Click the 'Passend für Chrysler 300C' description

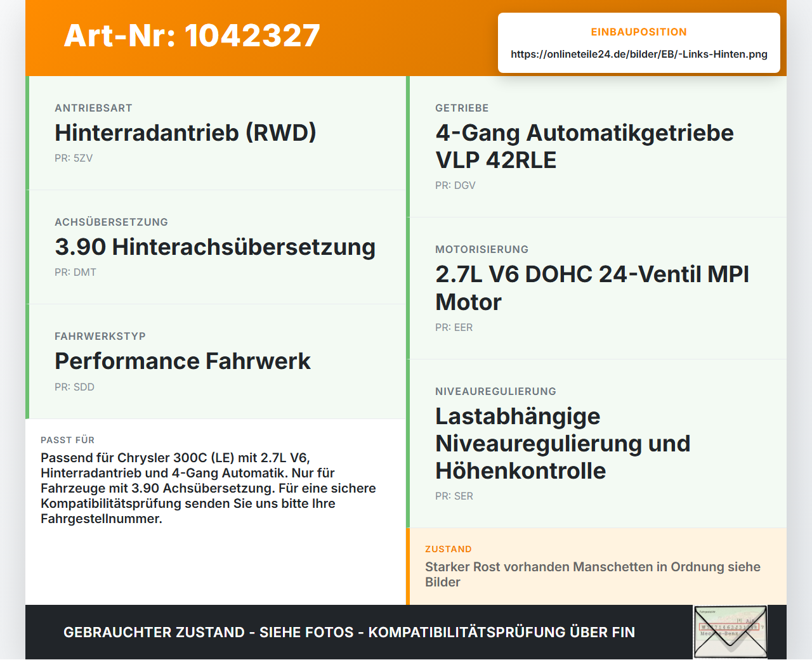(x=208, y=488)
